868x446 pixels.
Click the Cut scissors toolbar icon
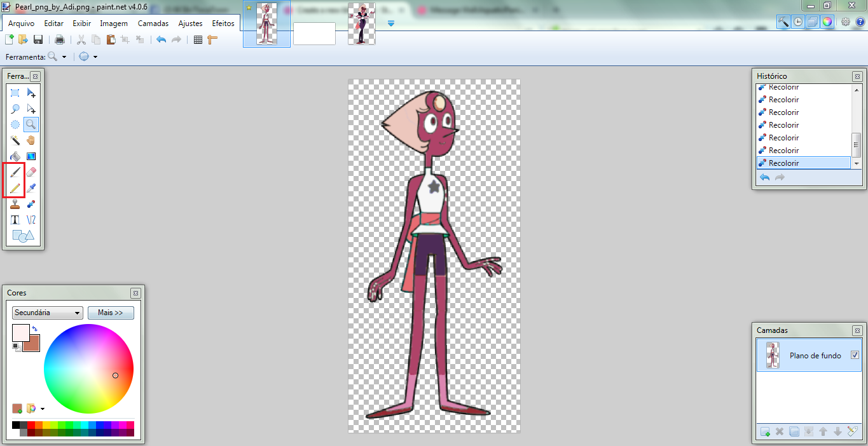81,40
